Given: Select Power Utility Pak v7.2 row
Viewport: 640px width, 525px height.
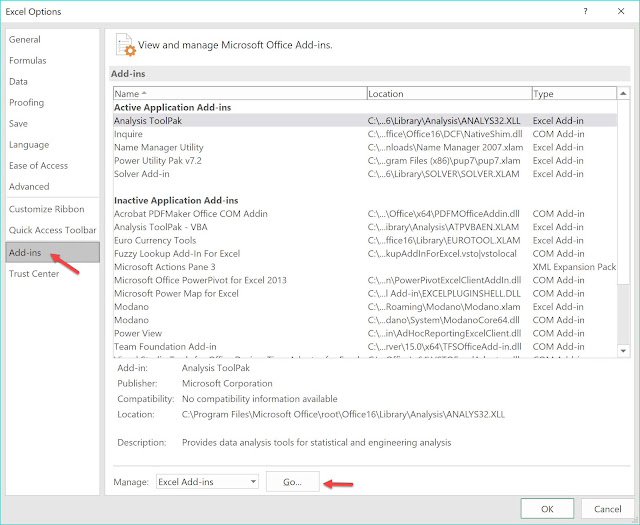Looking at the screenshot, I should point(365,160).
